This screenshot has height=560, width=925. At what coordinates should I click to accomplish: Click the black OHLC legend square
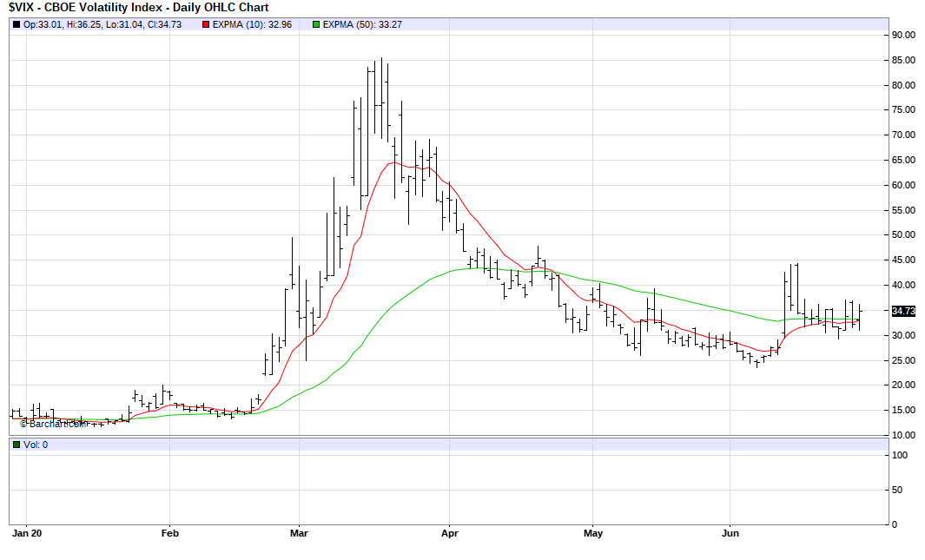click(x=17, y=24)
